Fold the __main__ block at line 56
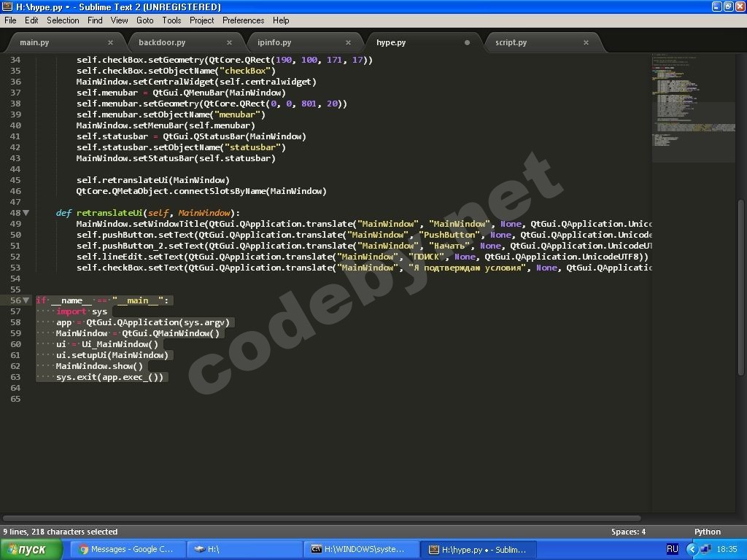Viewport: 747px width, 560px height. pos(26,300)
